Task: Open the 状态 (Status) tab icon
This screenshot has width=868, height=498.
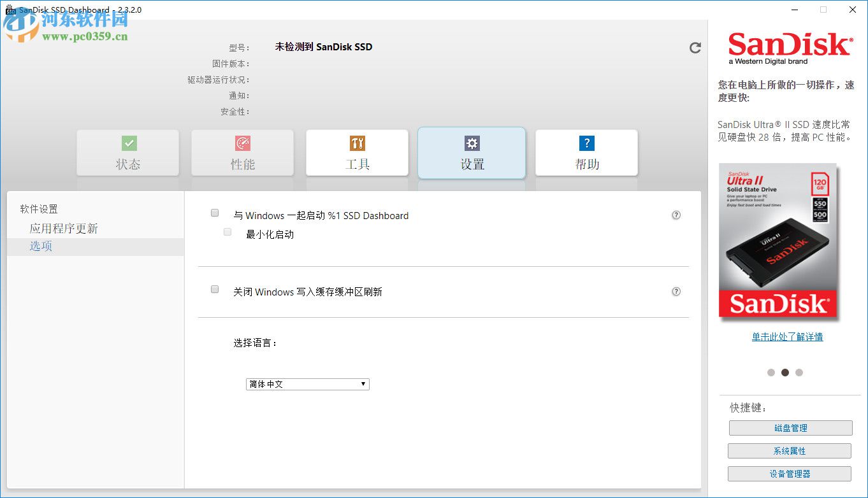Action: pyautogui.click(x=128, y=143)
